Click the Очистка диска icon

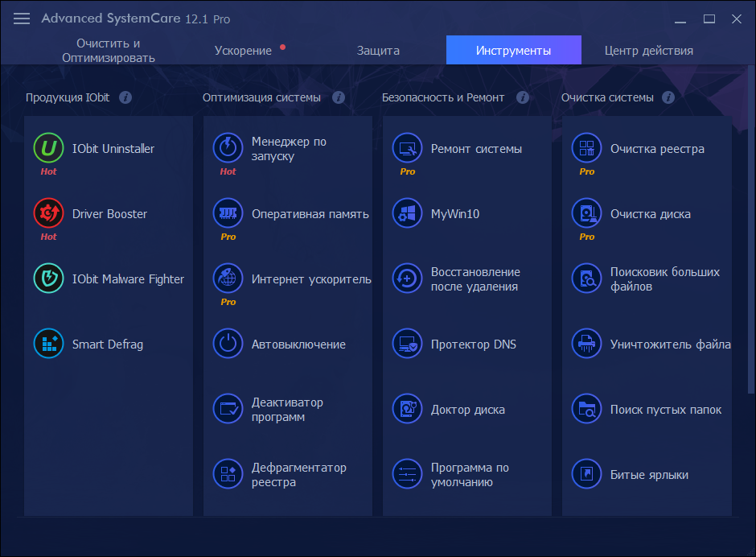coord(587,212)
